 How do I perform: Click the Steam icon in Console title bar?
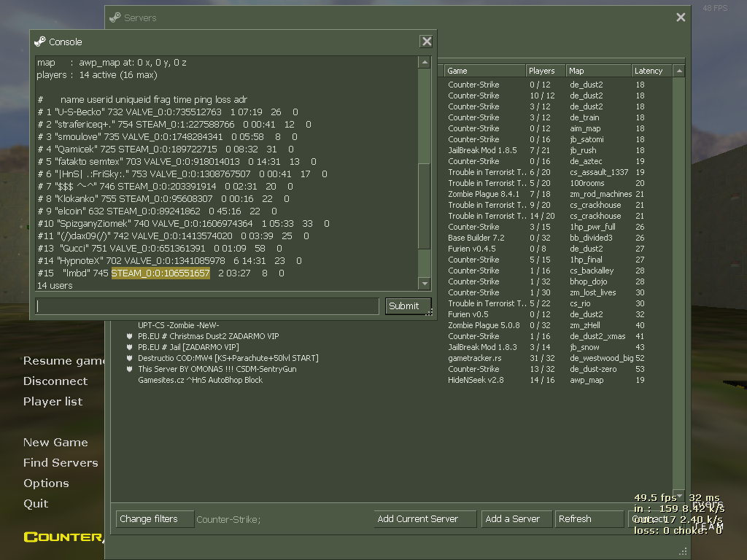(x=40, y=42)
